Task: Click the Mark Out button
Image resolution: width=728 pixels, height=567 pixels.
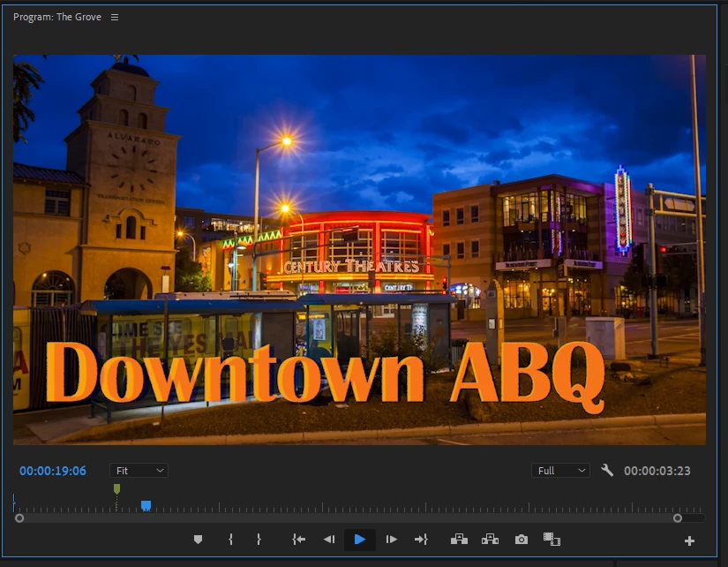Action: click(x=259, y=540)
